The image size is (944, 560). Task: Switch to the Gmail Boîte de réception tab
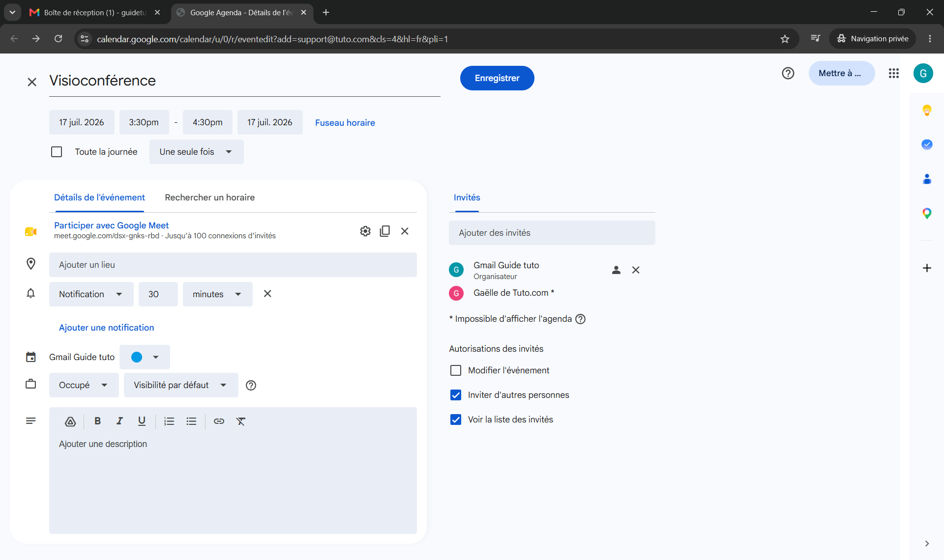pos(95,12)
